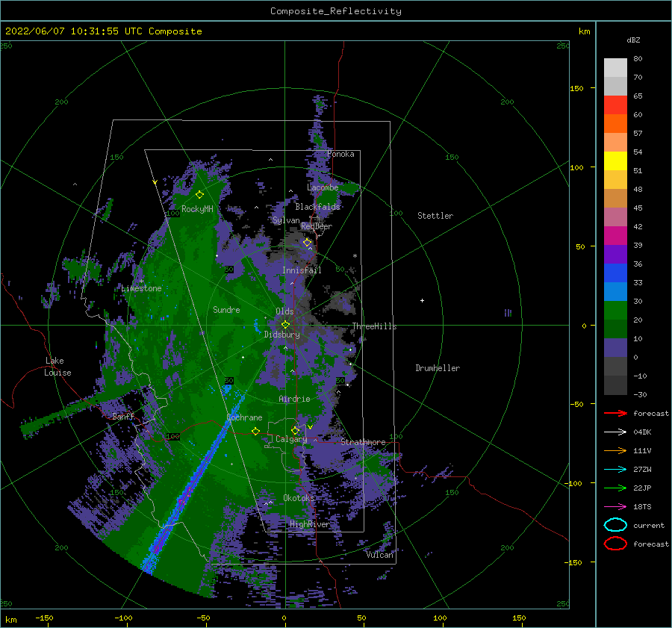Select the radar center diamond between Olds and Didsbury
This screenshot has height=628, width=672.
(285, 325)
